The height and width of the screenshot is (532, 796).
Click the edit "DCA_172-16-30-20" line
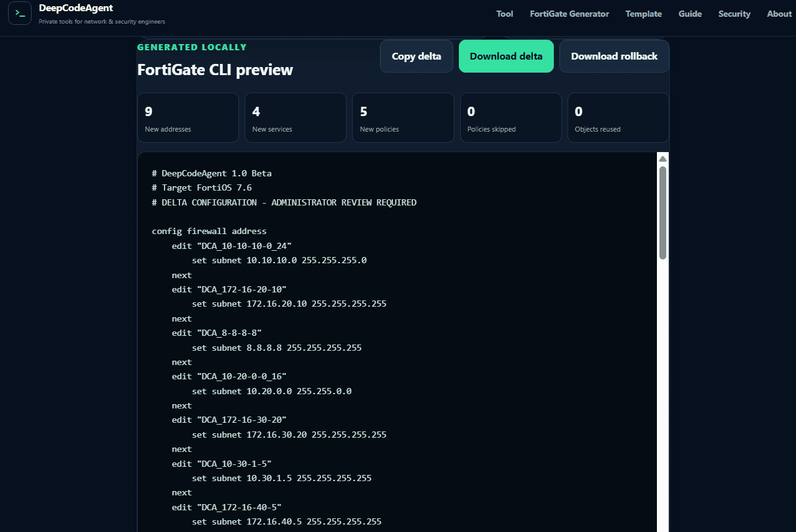pyautogui.click(x=229, y=420)
